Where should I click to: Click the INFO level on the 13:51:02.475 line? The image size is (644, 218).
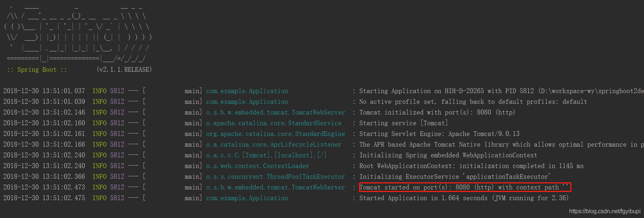pyautogui.click(x=99, y=198)
